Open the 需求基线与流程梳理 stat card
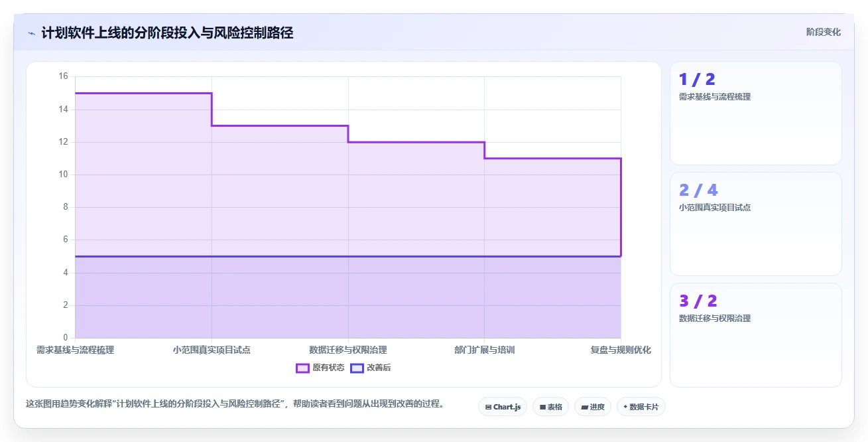 tap(755, 113)
